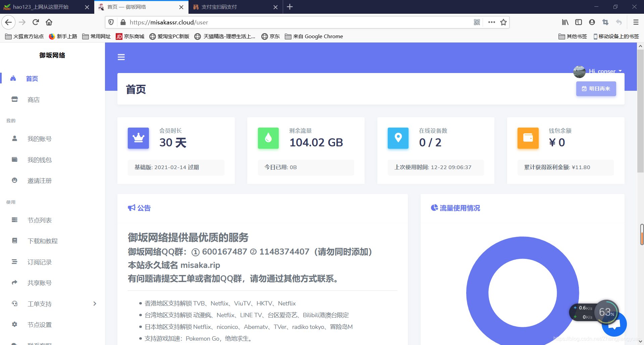The image size is (644, 345).
Task: Click the page vertical scrollbar thumb
Action: [640, 111]
